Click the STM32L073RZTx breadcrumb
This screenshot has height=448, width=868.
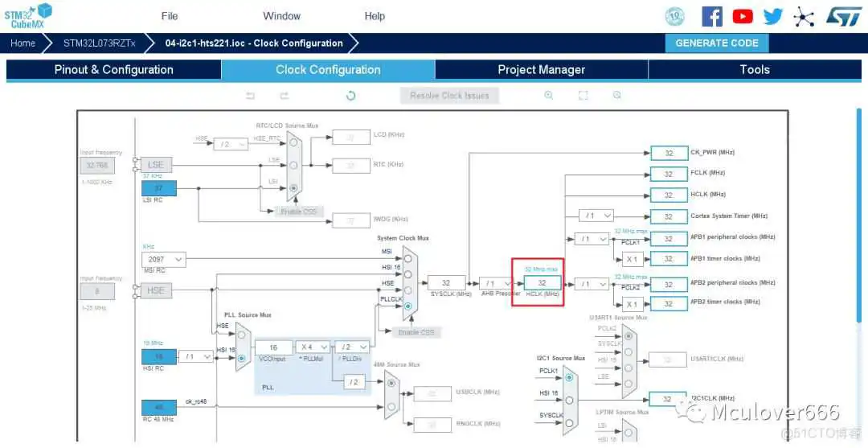(100, 43)
